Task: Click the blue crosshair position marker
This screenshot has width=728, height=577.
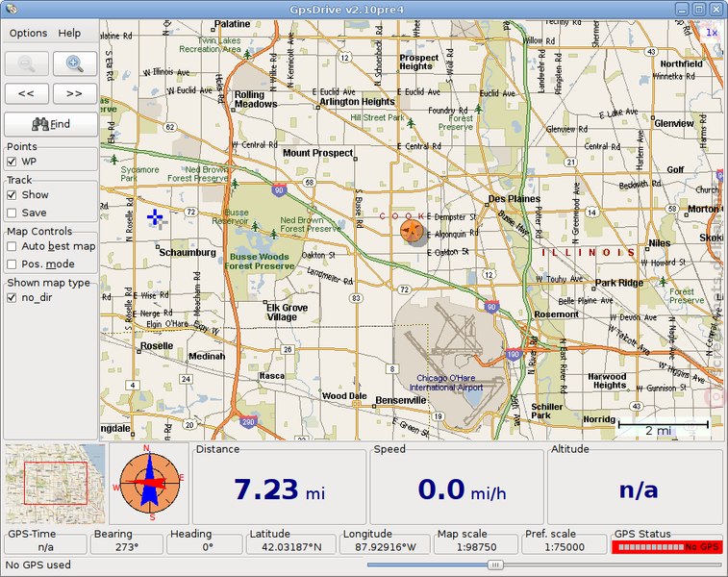Action: click(x=155, y=216)
